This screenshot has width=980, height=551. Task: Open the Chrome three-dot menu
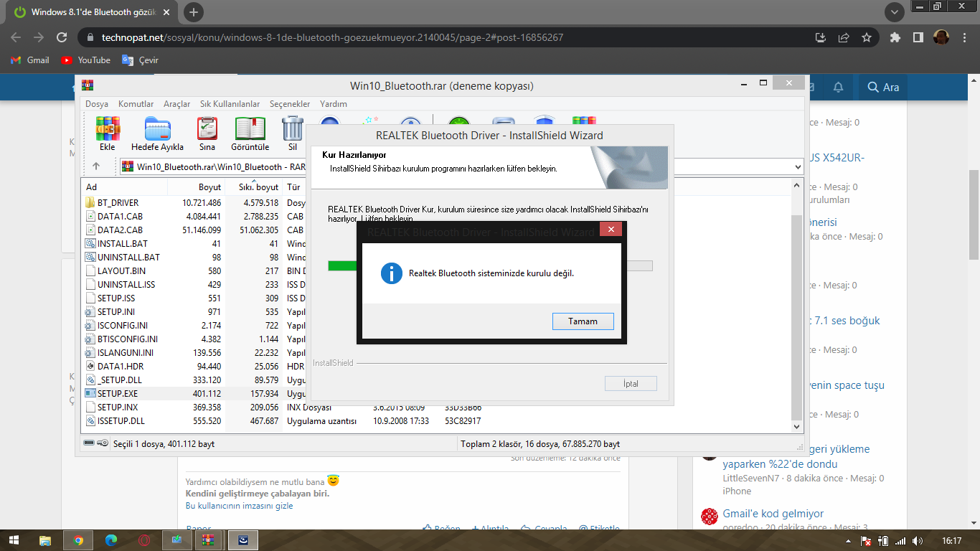tap(963, 37)
